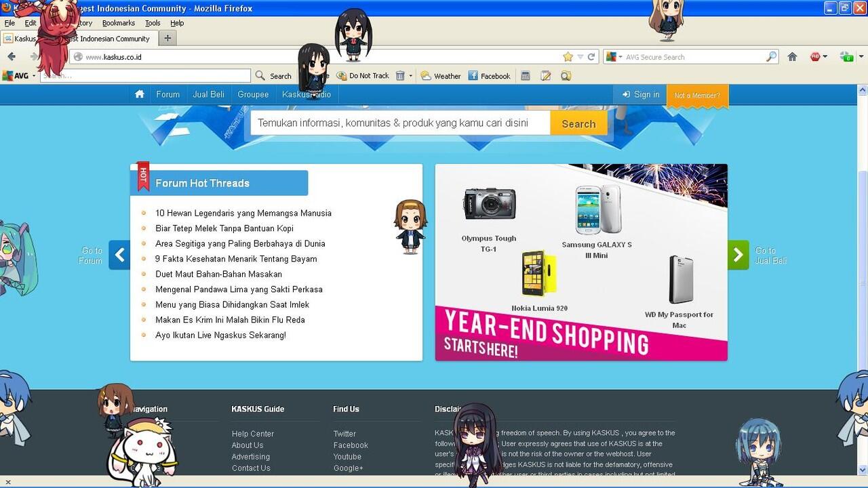Click the magnifier in AVG Secure Search box
Screen dimensions: 868x488
click(771, 57)
